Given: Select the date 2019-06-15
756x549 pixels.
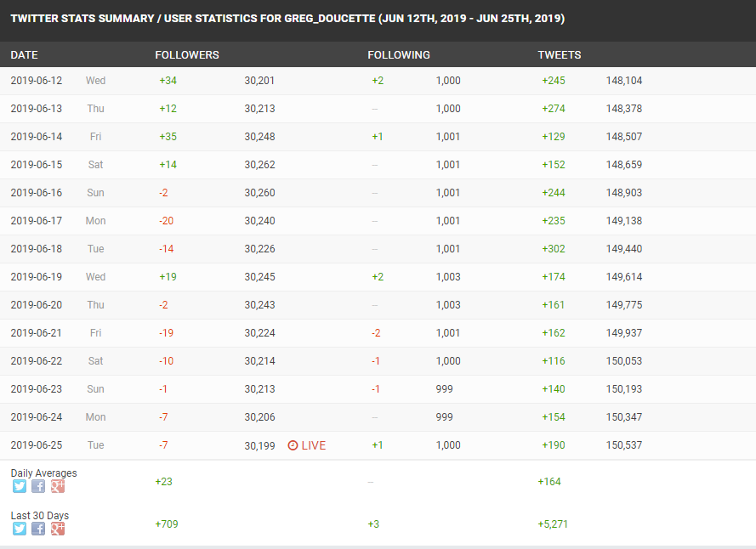Looking at the screenshot, I should 37,164.
